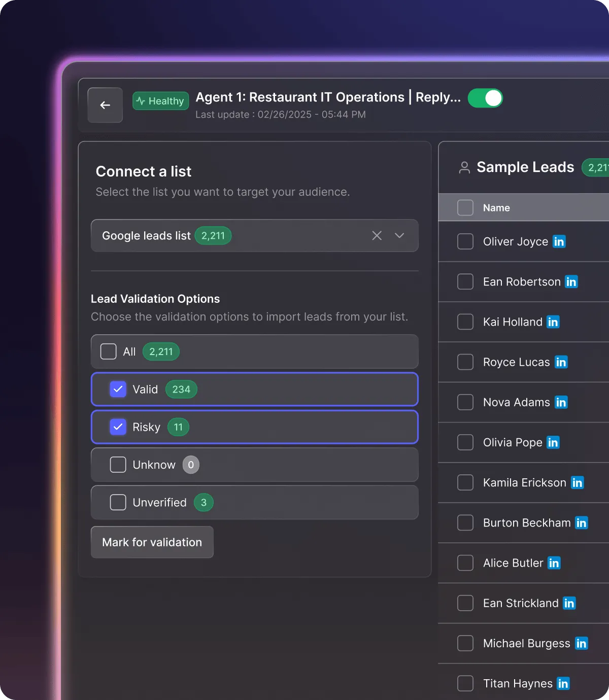Expand the connected list dropdown
This screenshot has width=609, height=700.
[x=399, y=235]
